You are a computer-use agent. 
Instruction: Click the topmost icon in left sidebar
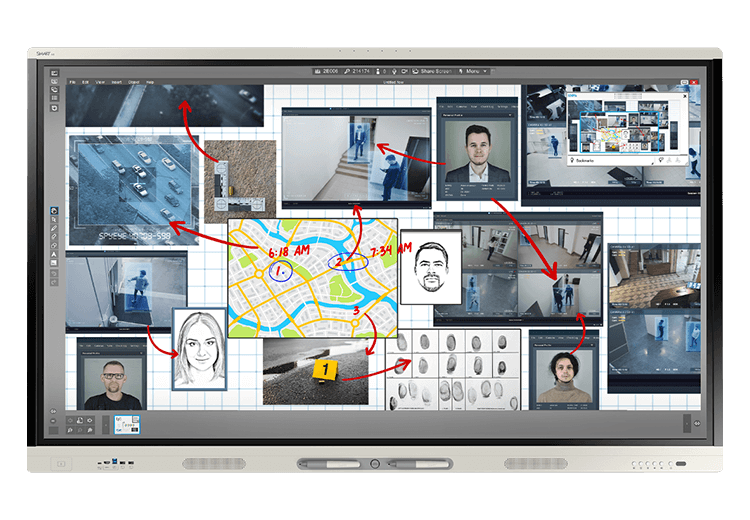pos(54,72)
